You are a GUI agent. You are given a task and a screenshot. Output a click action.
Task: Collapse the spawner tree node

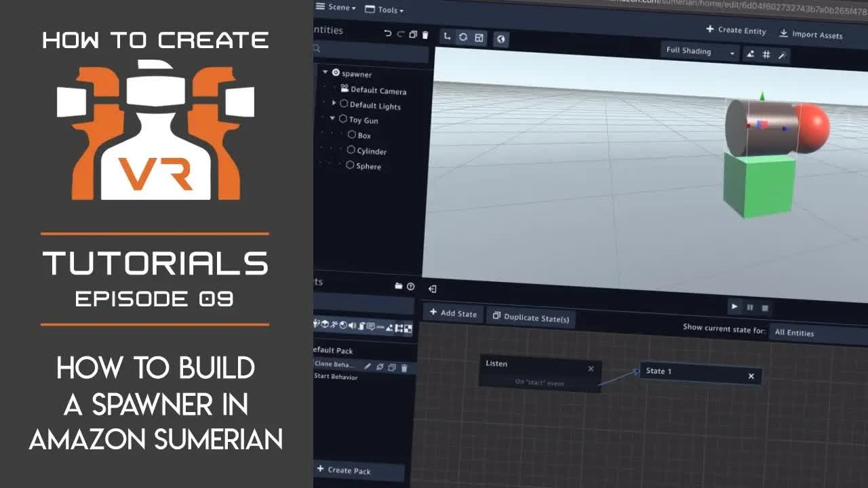click(x=325, y=72)
